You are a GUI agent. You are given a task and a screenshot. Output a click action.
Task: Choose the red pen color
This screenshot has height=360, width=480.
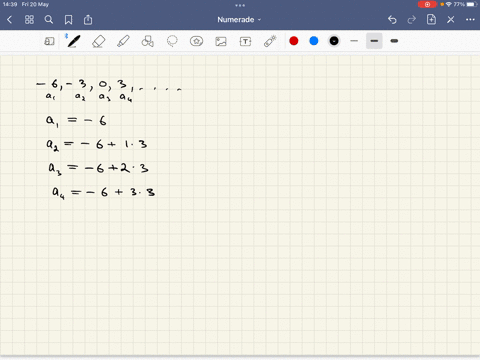click(294, 41)
